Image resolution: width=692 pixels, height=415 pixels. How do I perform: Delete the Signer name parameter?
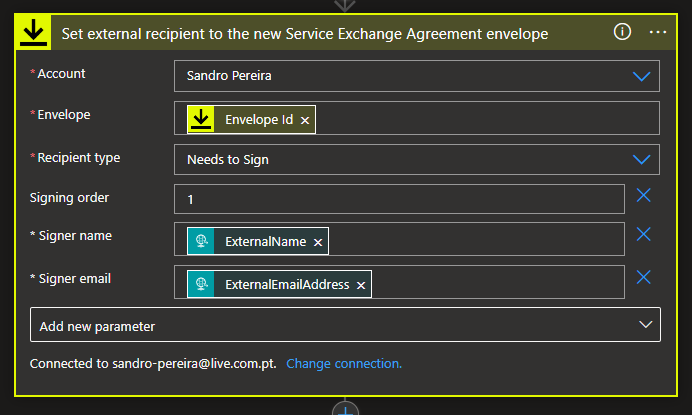[x=644, y=234]
